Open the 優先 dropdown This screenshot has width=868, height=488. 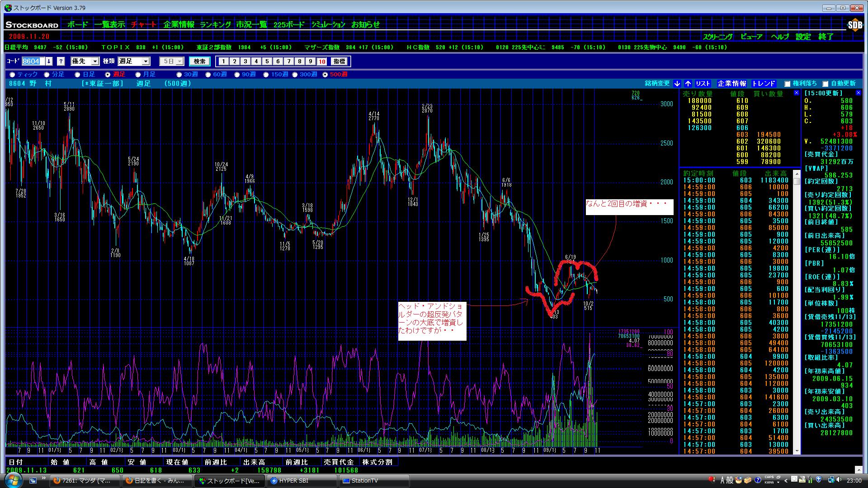point(95,61)
